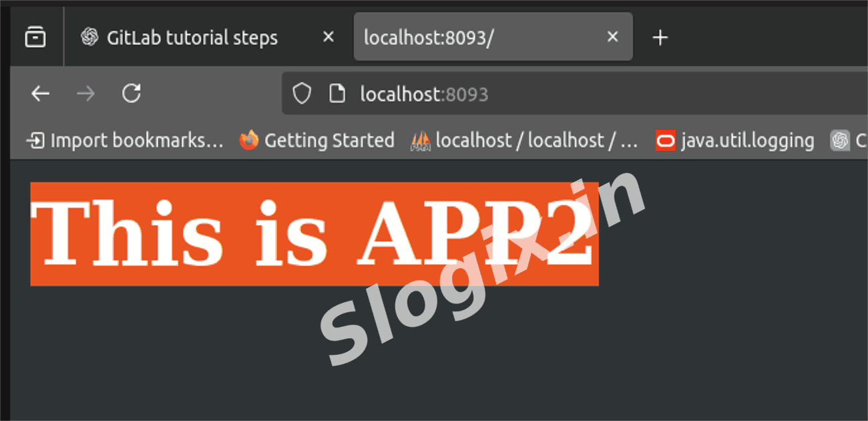Open the Getting Started bookmark

[x=317, y=140]
